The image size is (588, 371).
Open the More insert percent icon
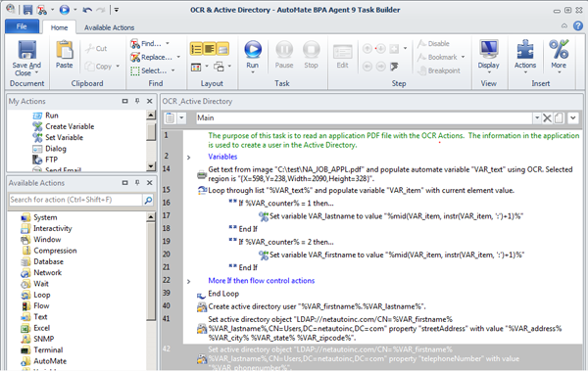pos(559,50)
